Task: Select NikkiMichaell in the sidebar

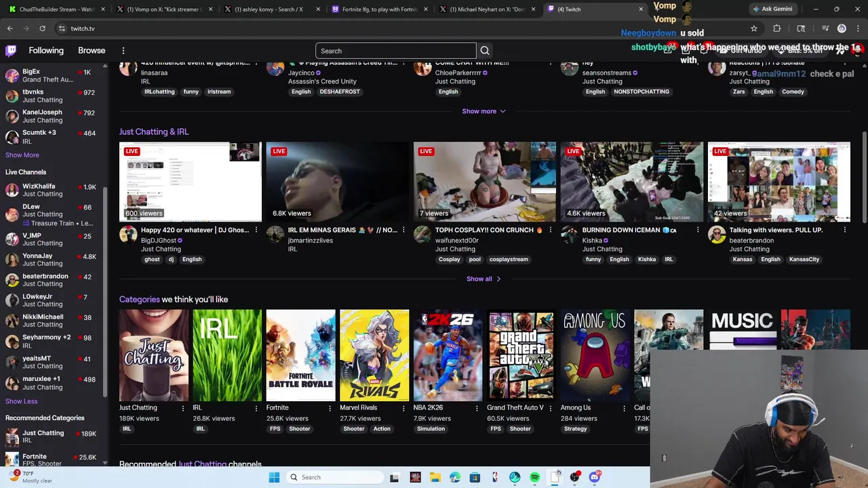Action: click(x=51, y=321)
